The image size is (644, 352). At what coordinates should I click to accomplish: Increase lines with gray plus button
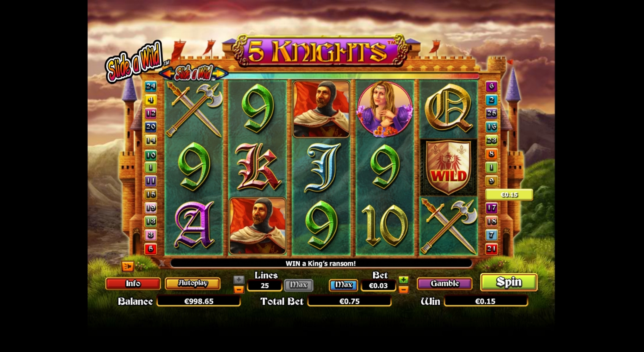(x=239, y=280)
